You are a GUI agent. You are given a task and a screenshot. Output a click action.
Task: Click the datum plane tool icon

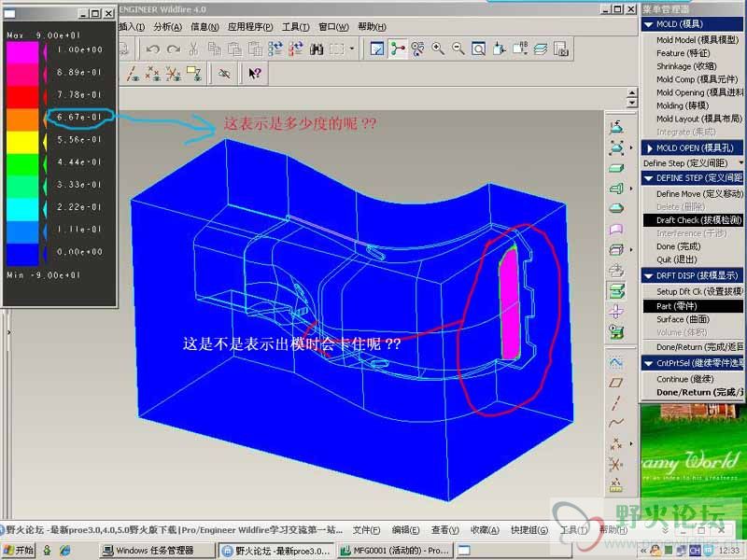click(x=615, y=383)
